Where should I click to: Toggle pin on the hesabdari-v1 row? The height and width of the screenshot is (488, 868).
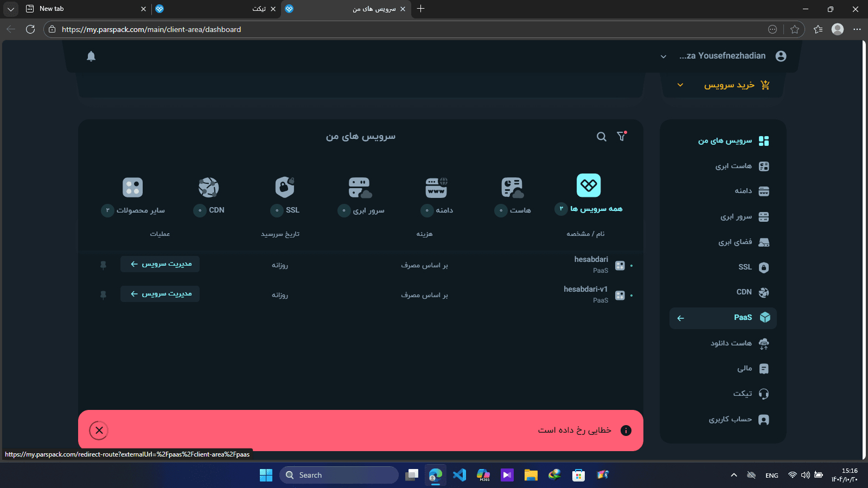[x=103, y=294]
